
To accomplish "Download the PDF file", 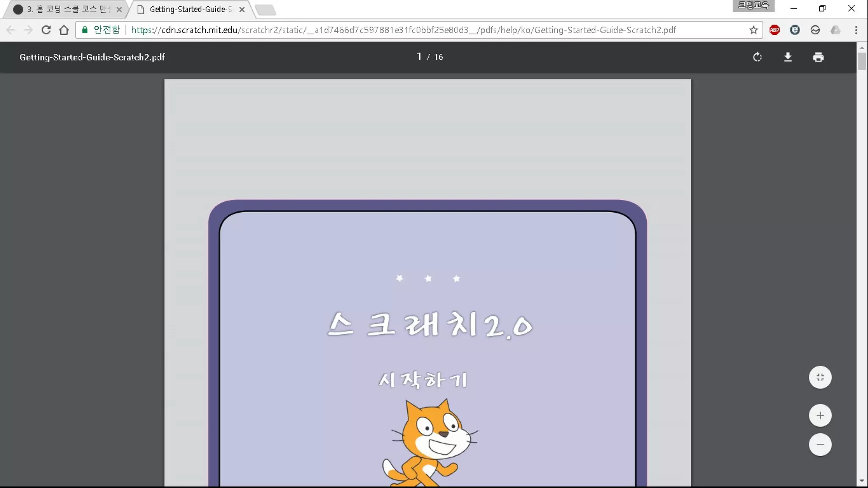I will 788,57.
